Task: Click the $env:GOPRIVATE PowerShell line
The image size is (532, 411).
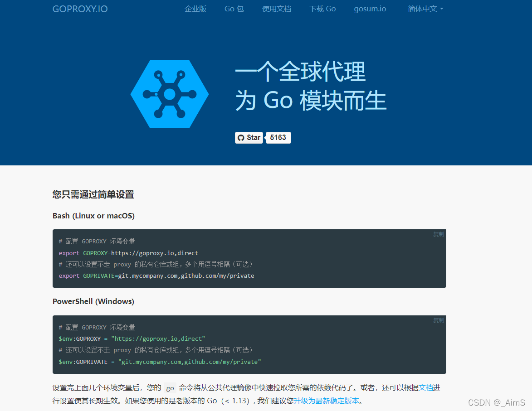Action: coord(160,362)
